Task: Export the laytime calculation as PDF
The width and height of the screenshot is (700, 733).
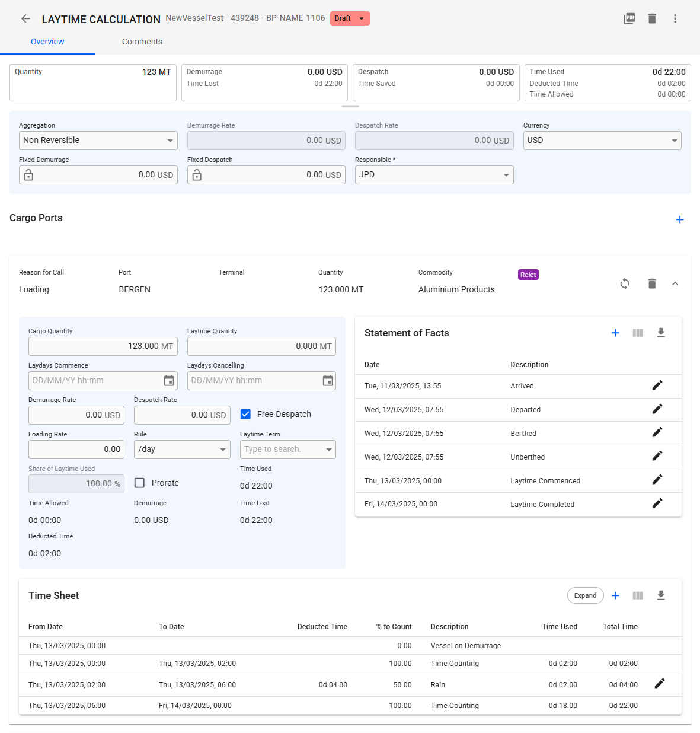Action: (629, 19)
